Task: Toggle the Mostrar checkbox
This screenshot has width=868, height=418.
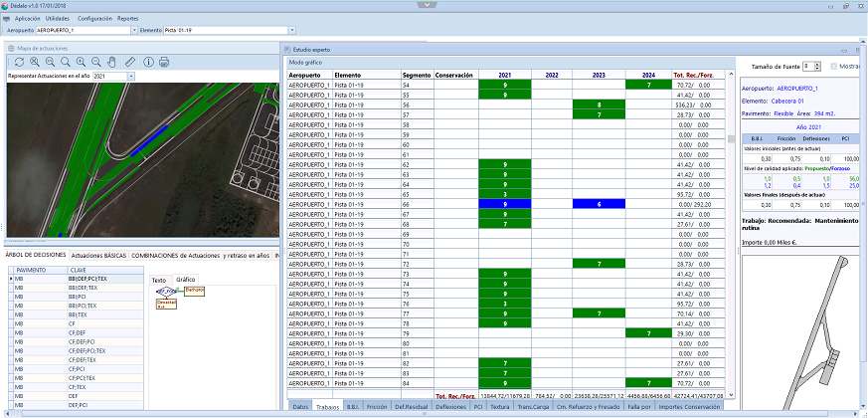Action: tap(835, 66)
